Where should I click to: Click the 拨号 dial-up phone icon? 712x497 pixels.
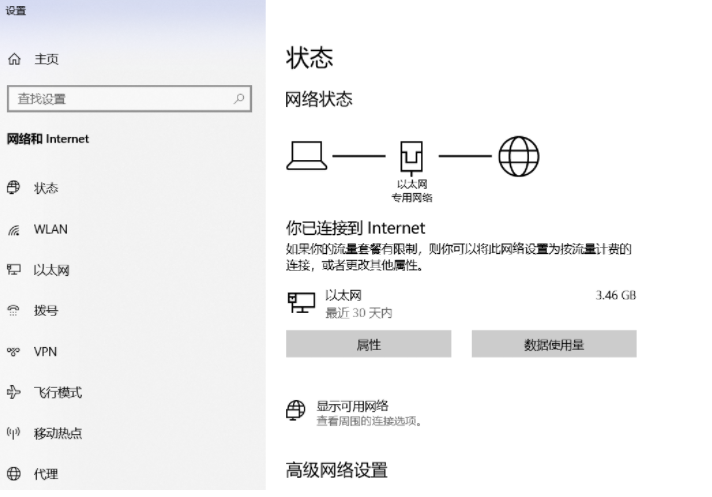tap(14, 311)
